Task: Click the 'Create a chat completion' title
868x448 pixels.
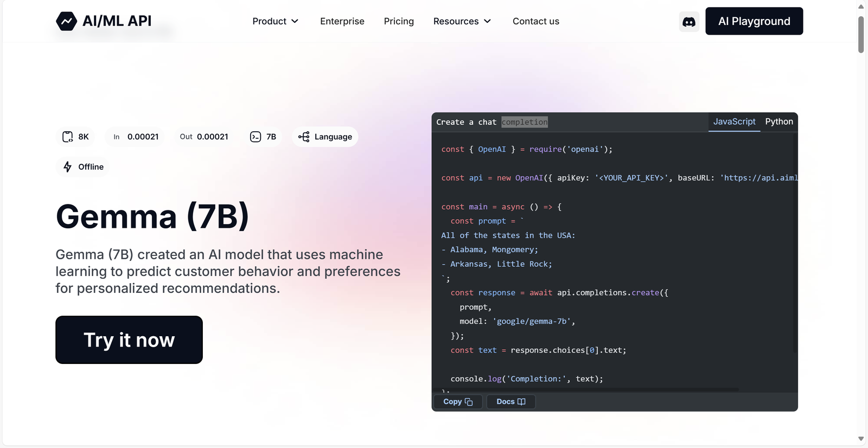Action: tap(492, 122)
